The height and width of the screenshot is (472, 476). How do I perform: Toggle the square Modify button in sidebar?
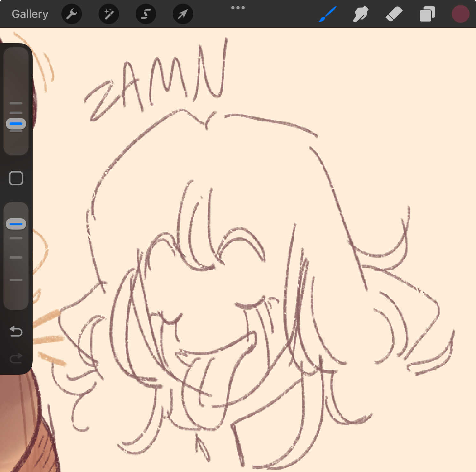pyautogui.click(x=16, y=178)
